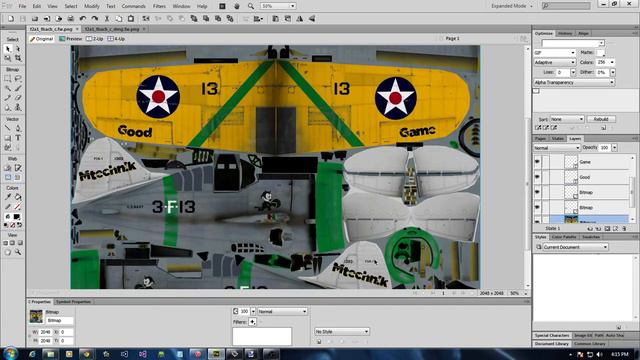Viewport: 640px width, 360px height.
Task: Select the Pointer tool
Action: tap(8, 49)
